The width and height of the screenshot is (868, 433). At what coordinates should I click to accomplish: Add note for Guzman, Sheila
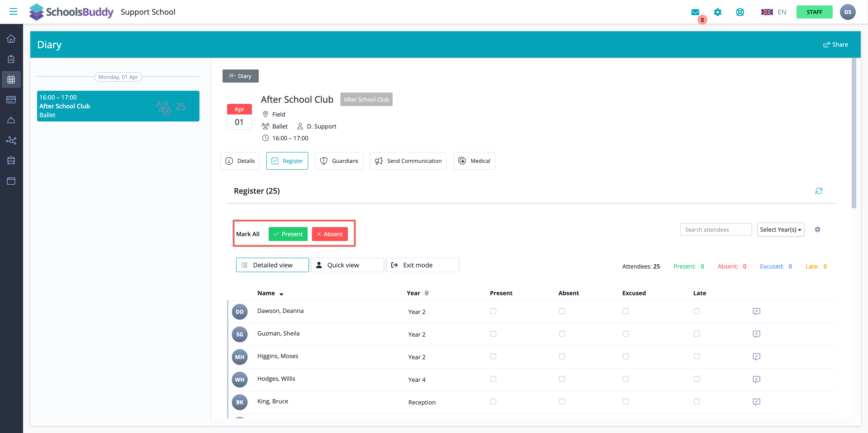(757, 334)
